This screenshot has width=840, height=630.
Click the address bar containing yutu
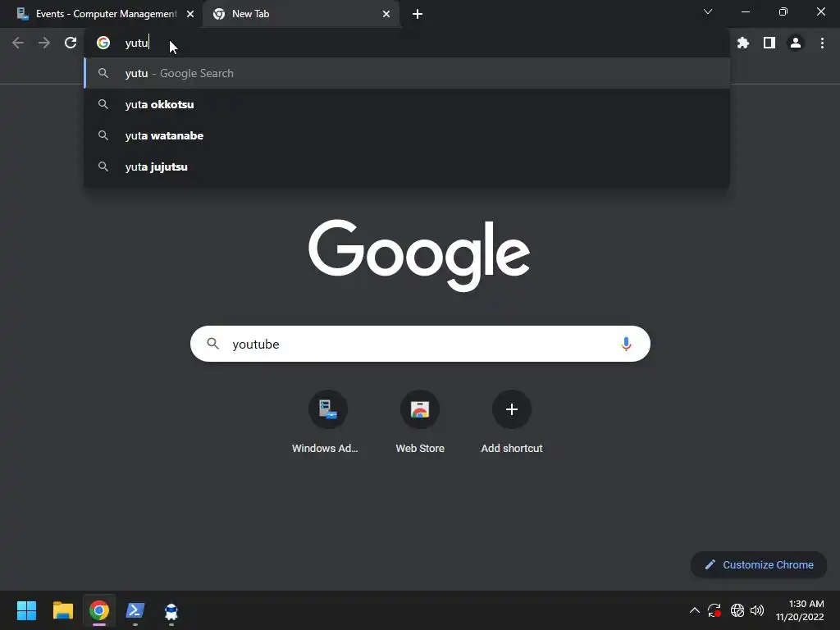tap(407, 43)
